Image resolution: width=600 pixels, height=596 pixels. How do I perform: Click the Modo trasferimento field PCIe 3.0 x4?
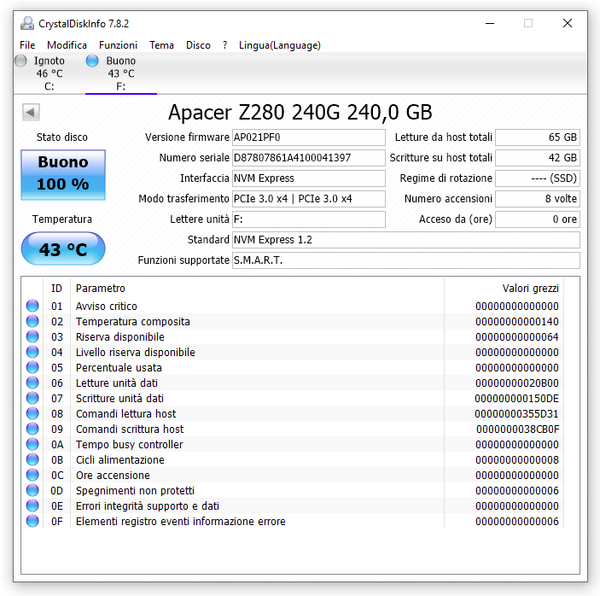308,199
